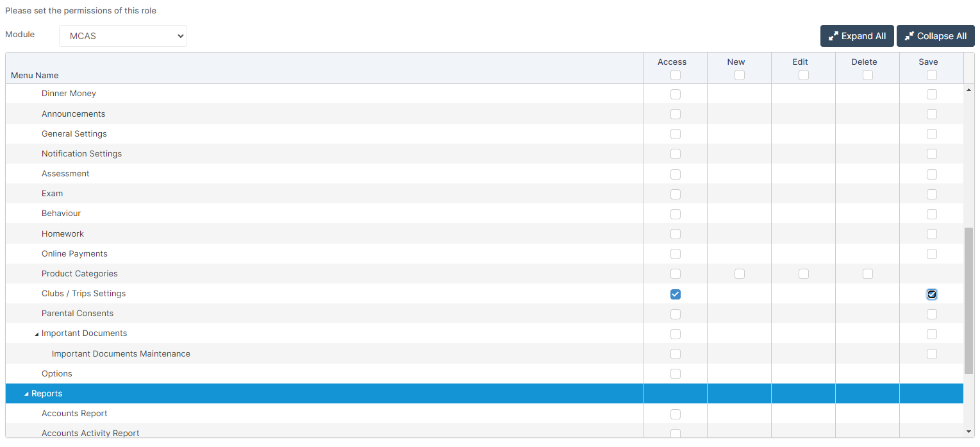Open the Module dropdown showing MCAS
Screen dimensions: 980x447
tap(123, 36)
